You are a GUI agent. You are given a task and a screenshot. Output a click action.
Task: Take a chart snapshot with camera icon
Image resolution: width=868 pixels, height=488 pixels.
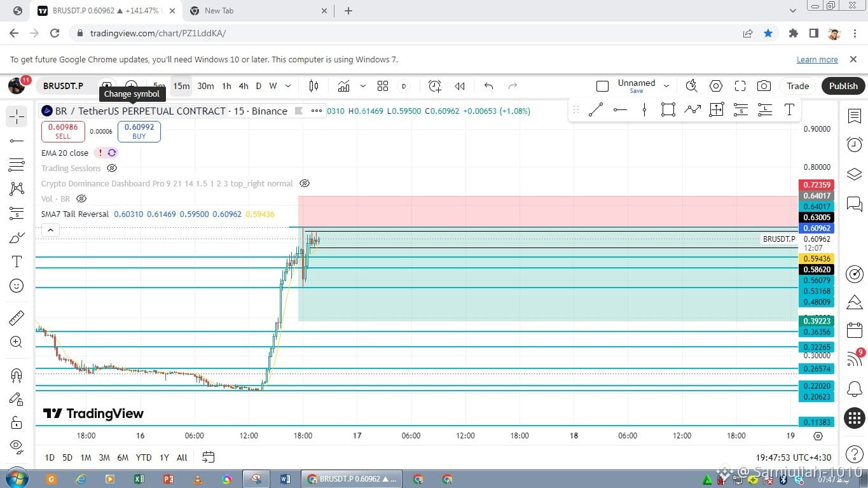764,86
